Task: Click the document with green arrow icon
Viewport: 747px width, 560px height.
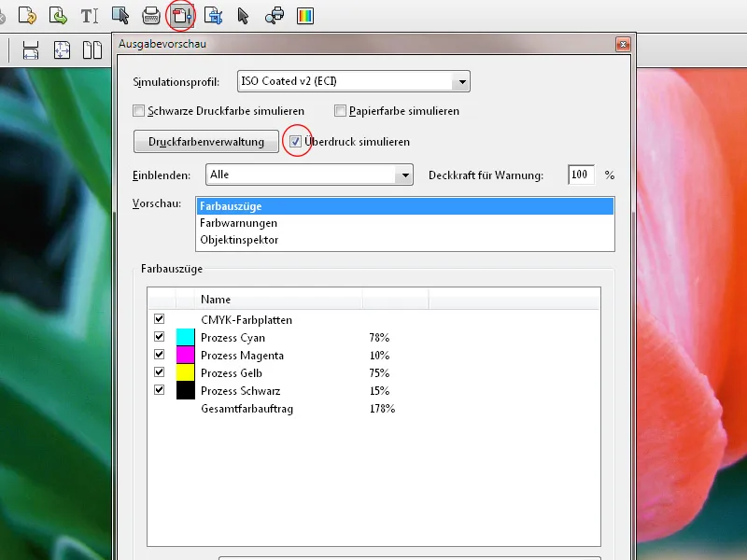Action: coord(58,15)
